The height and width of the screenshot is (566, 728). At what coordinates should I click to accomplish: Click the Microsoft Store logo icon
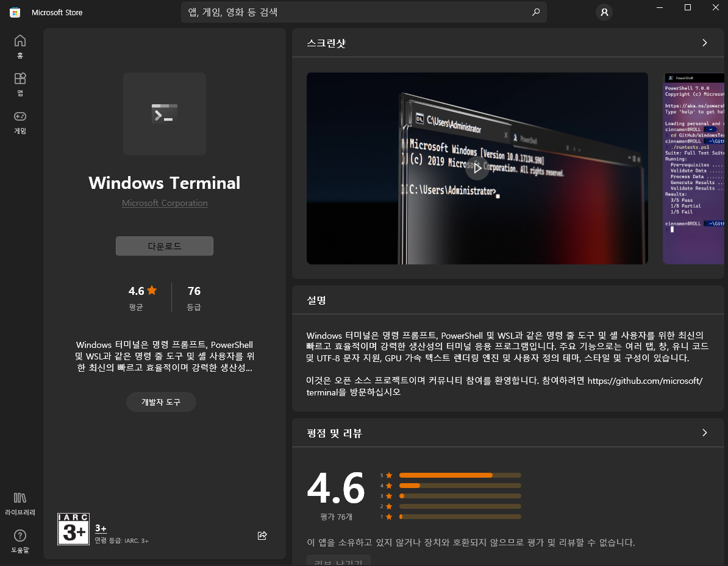click(15, 13)
